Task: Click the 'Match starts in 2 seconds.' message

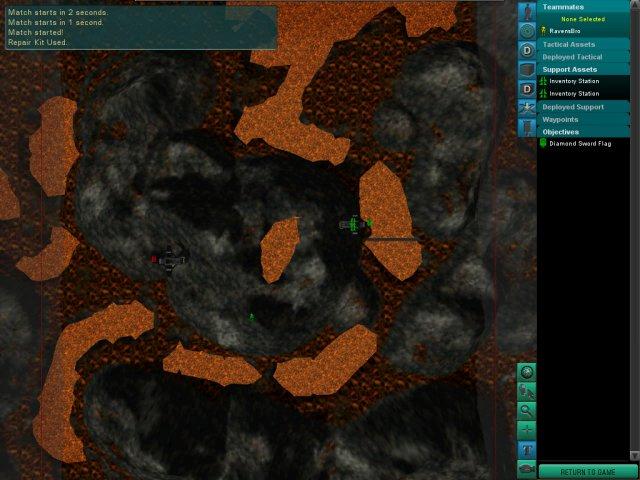Action: [58, 12]
